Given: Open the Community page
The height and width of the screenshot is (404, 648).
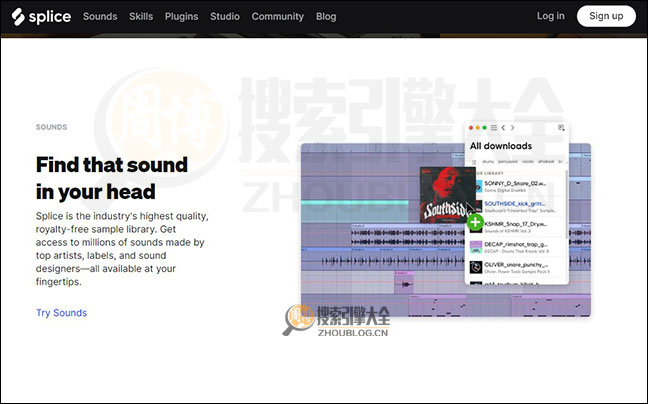Looking at the screenshot, I should pyautogui.click(x=278, y=17).
